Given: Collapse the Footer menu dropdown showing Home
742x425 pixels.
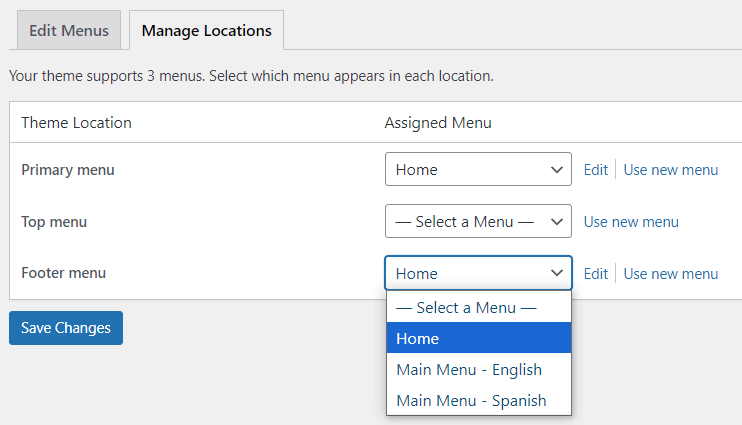Looking at the screenshot, I should pos(478,273).
